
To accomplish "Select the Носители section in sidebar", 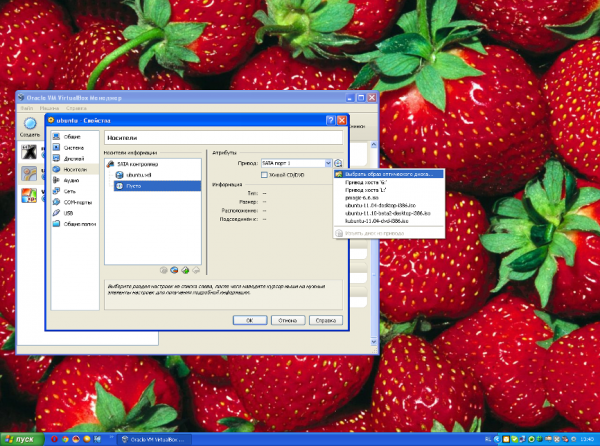I will [x=75, y=169].
